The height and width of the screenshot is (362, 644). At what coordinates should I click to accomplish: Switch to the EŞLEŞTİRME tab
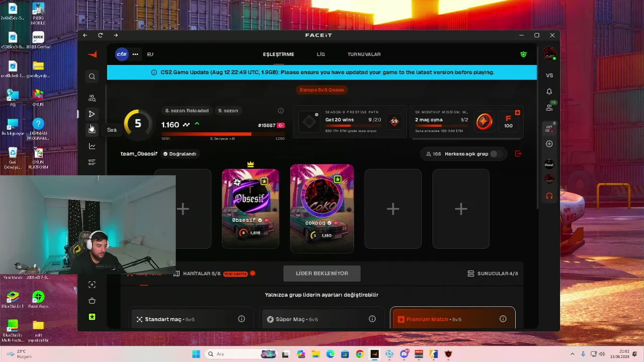click(x=278, y=54)
